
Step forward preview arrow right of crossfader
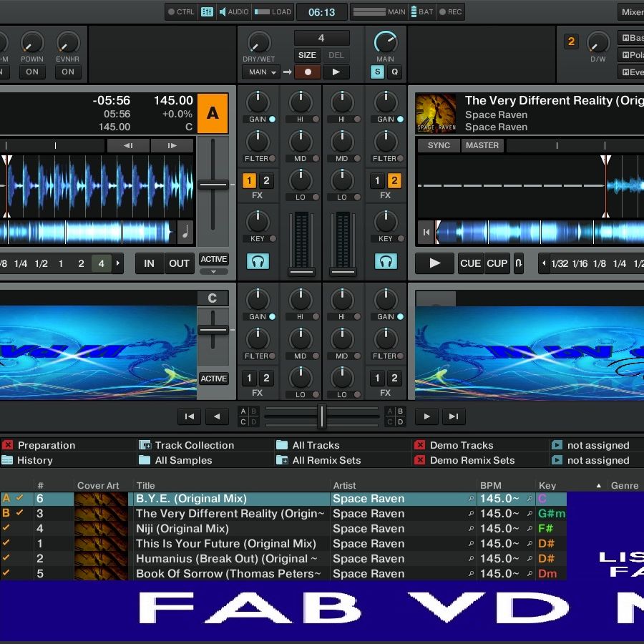tap(426, 416)
